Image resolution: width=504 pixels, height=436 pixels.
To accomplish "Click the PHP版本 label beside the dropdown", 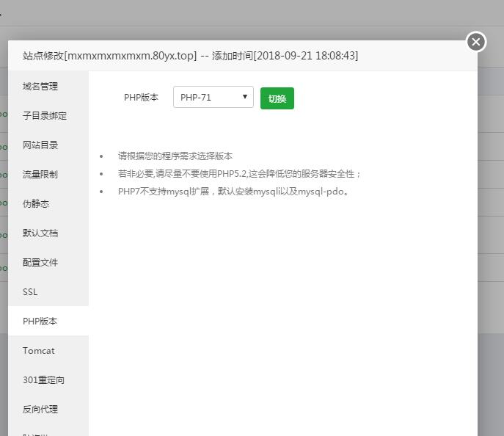I will point(141,97).
